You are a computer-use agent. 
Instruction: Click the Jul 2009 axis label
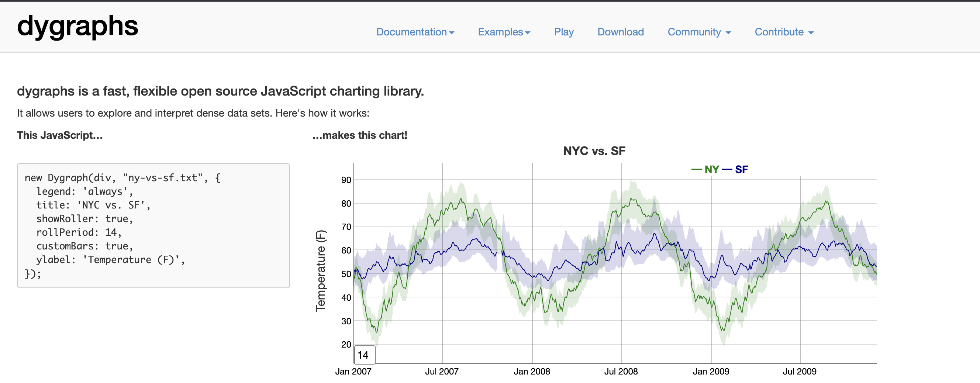(x=800, y=372)
